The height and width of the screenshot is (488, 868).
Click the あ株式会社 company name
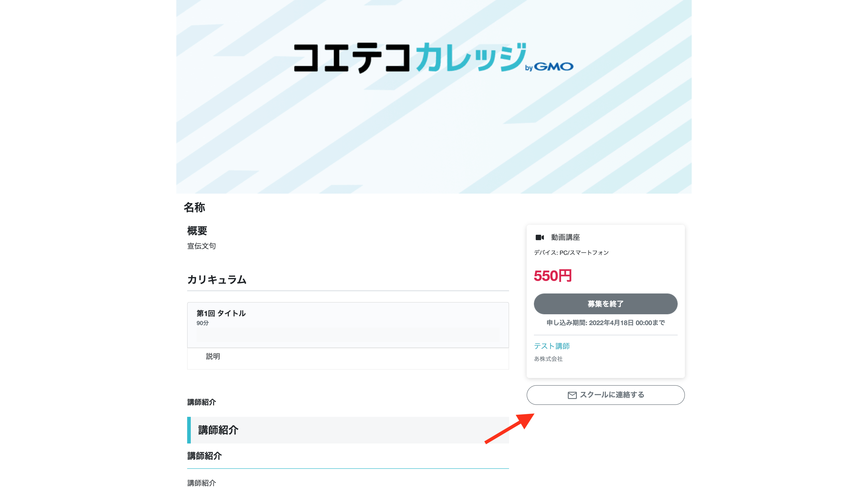pos(548,359)
